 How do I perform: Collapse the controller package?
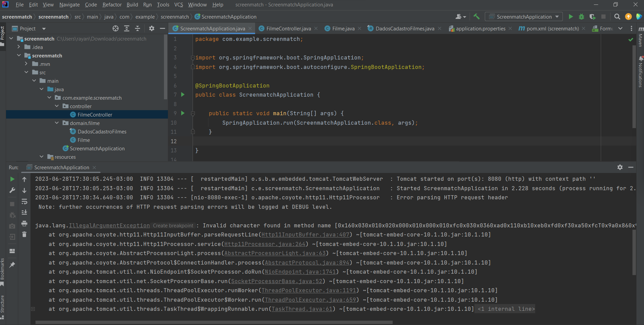(x=57, y=106)
